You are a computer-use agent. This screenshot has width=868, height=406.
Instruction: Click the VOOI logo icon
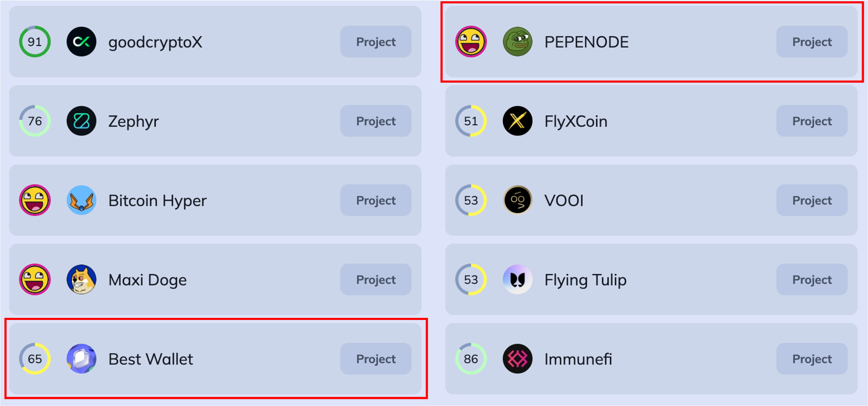click(x=517, y=200)
